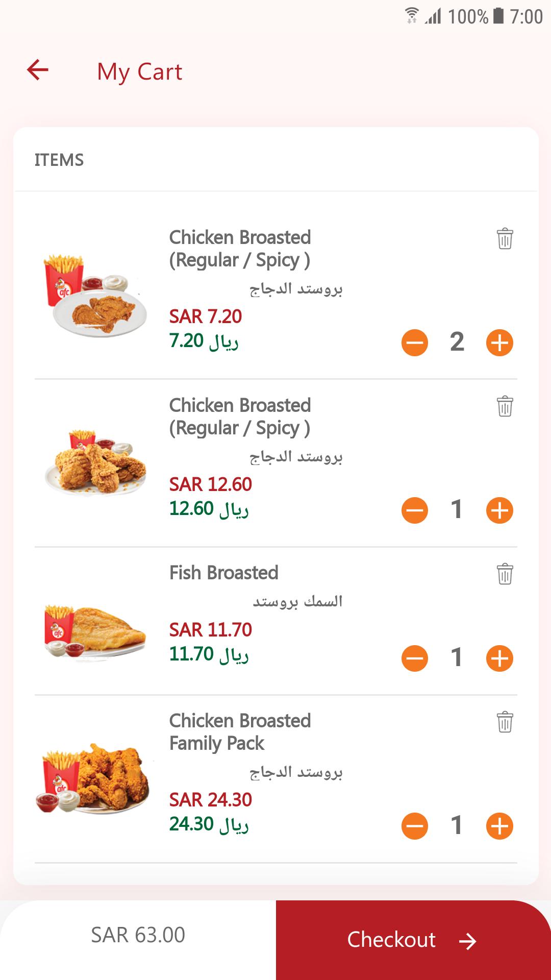Remove Chicken Broasted Family Pack via trash icon

pyautogui.click(x=505, y=722)
